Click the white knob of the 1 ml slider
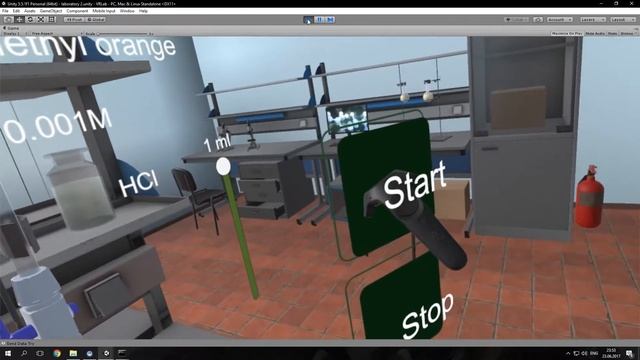The height and width of the screenshot is (360, 640). pos(223,167)
